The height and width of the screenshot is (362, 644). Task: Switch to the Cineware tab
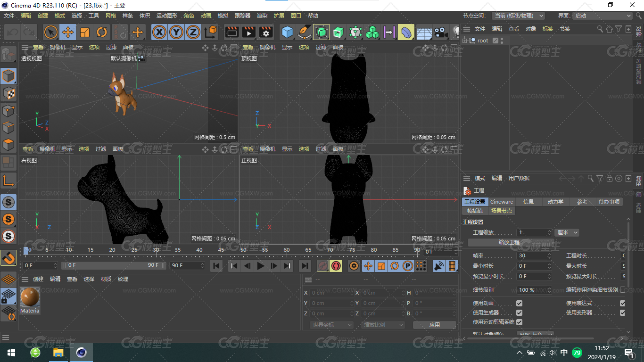point(502,202)
